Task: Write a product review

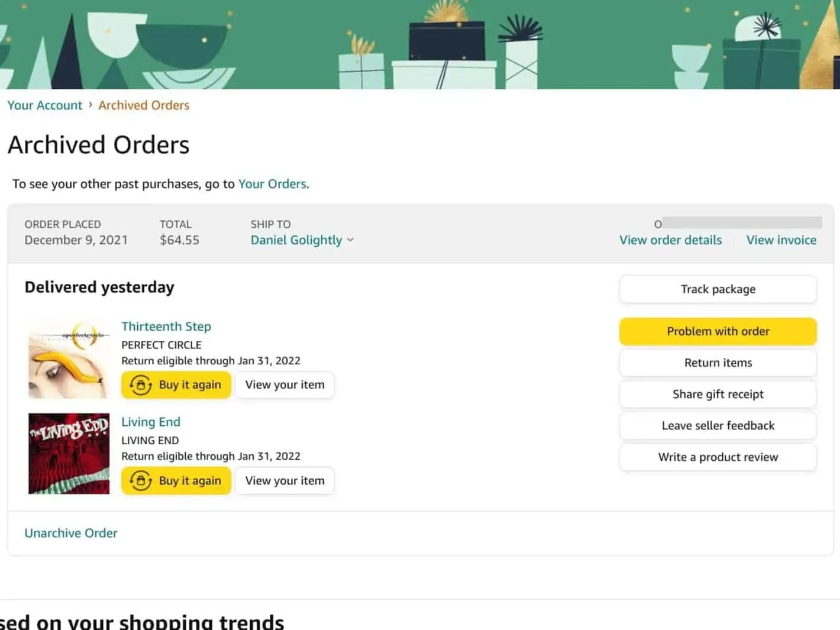Action: [x=717, y=457]
